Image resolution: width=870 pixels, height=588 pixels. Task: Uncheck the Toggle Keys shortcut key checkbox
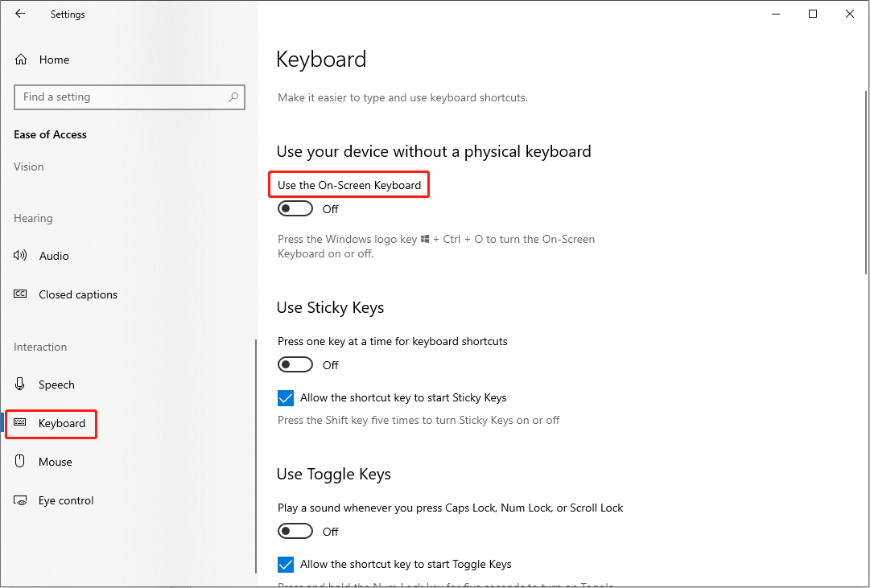[x=286, y=565]
